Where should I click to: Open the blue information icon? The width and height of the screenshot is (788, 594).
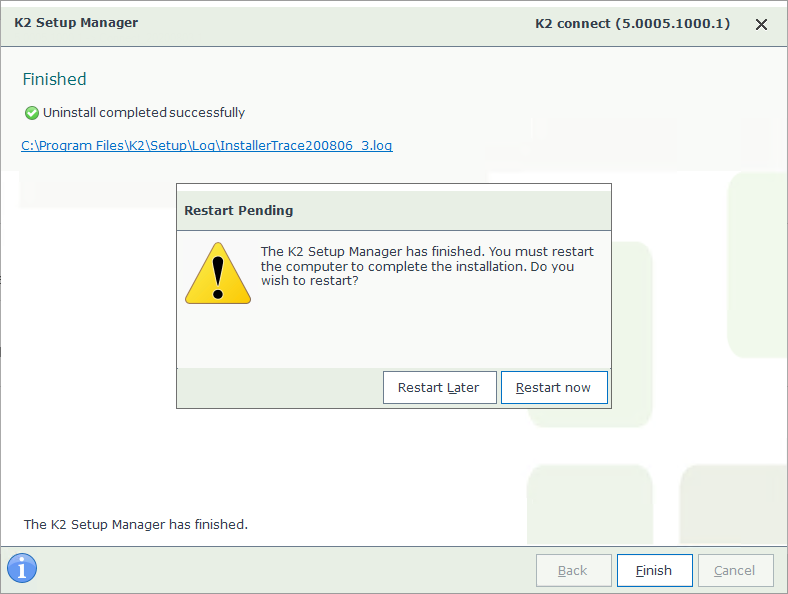coord(22,568)
